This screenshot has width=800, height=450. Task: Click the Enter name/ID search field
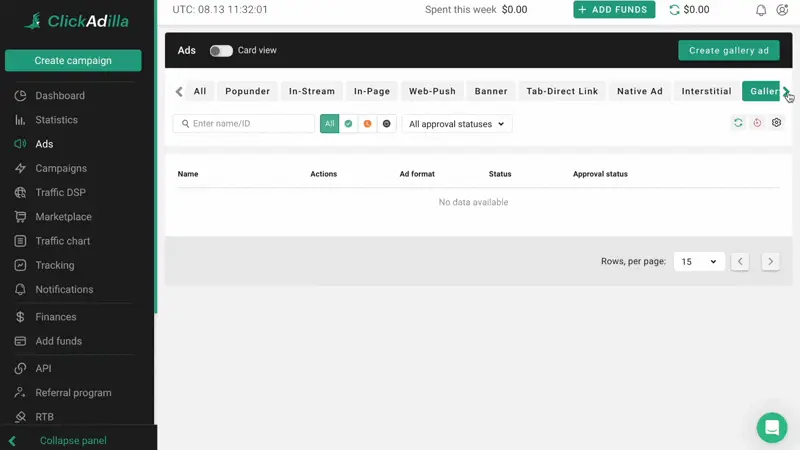click(250, 124)
